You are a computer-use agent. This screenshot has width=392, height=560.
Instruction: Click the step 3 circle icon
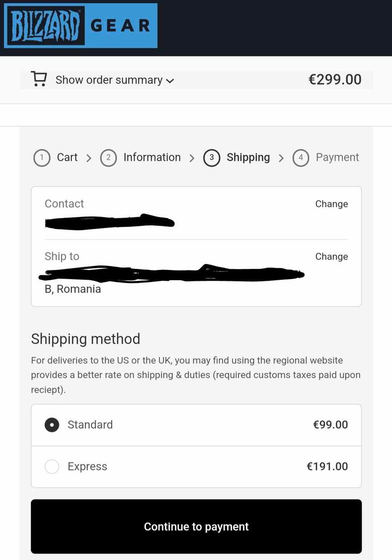tap(212, 157)
